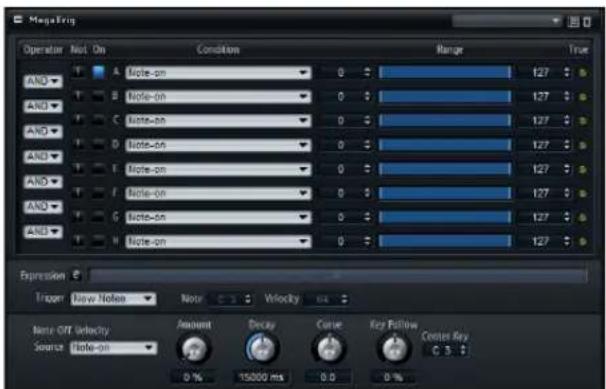
Task: Click the Key Follow value field showing 0 %
Action: [393, 377]
